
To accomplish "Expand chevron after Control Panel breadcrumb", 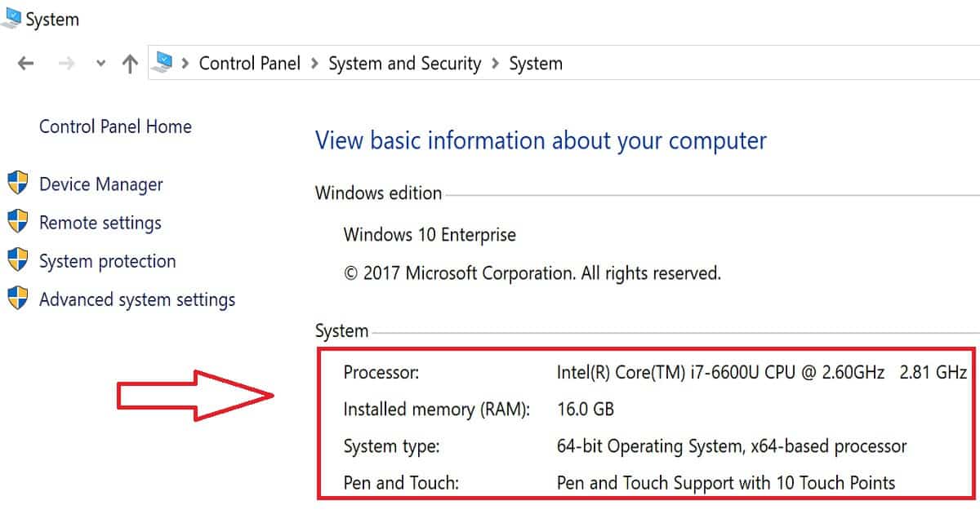I will click(315, 64).
